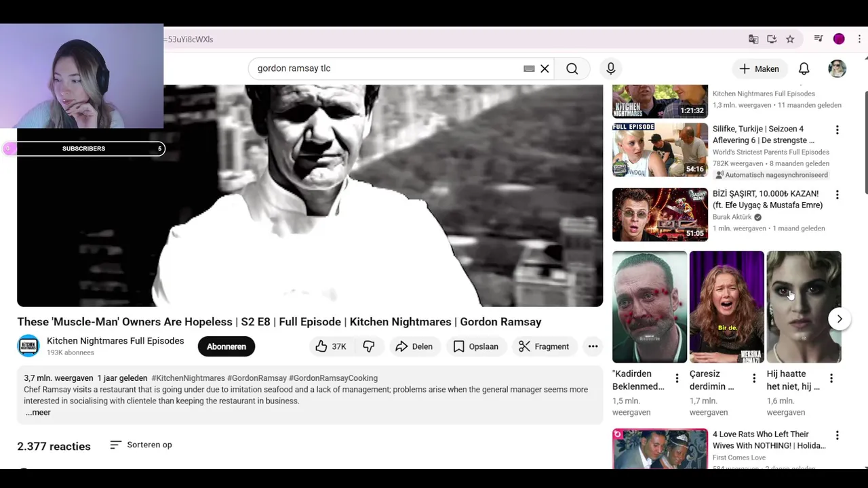The image size is (868, 488).
Task: Clear the search text with the X
Action: pos(545,68)
